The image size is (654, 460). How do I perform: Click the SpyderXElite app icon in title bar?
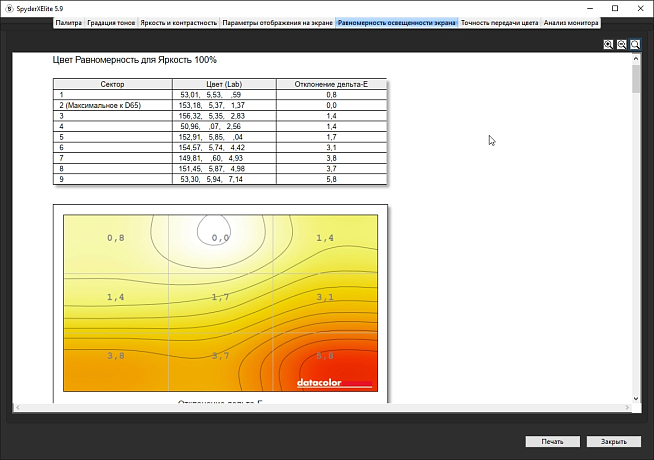tap(8, 7)
